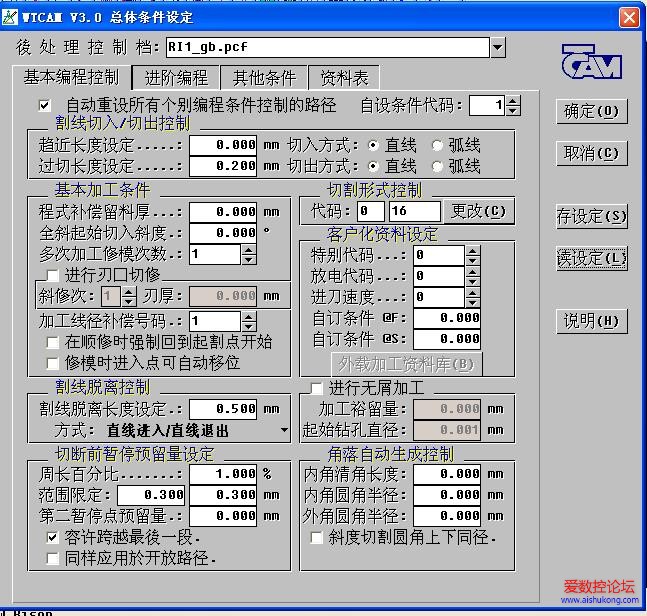Viewport: 647px width, 616px height.
Task: Click the 周长百分比 input field
Action: [x=223, y=474]
